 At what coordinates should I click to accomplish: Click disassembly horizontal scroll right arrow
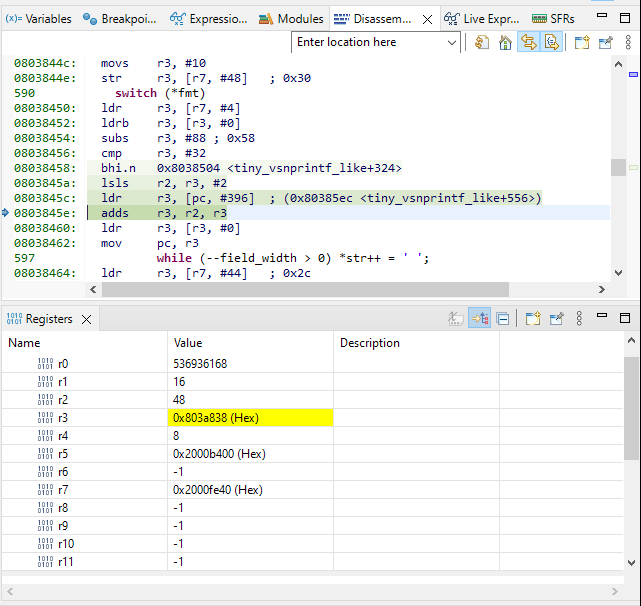(x=601, y=290)
